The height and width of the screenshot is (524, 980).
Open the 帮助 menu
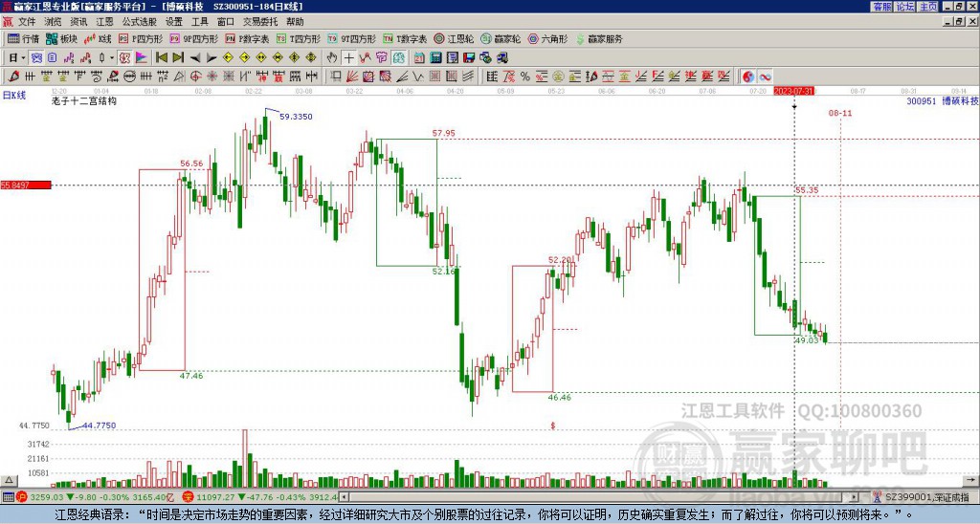[295, 22]
